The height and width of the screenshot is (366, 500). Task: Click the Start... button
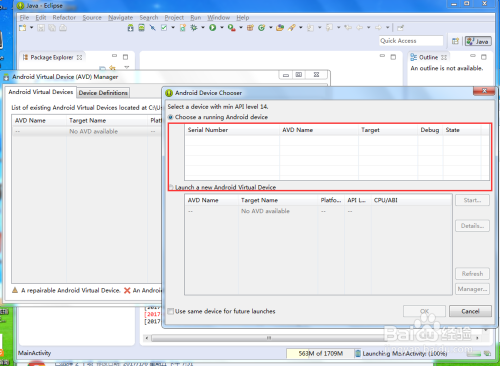(x=472, y=200)
